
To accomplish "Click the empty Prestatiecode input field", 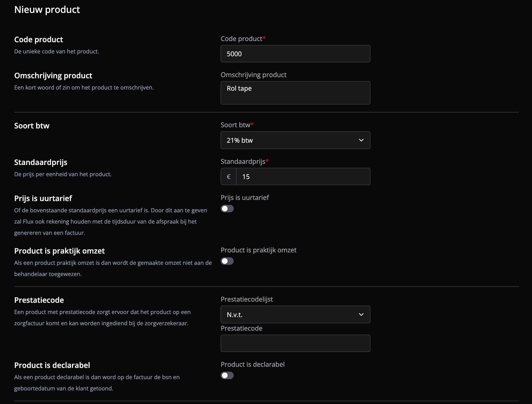I will point(295,343).
